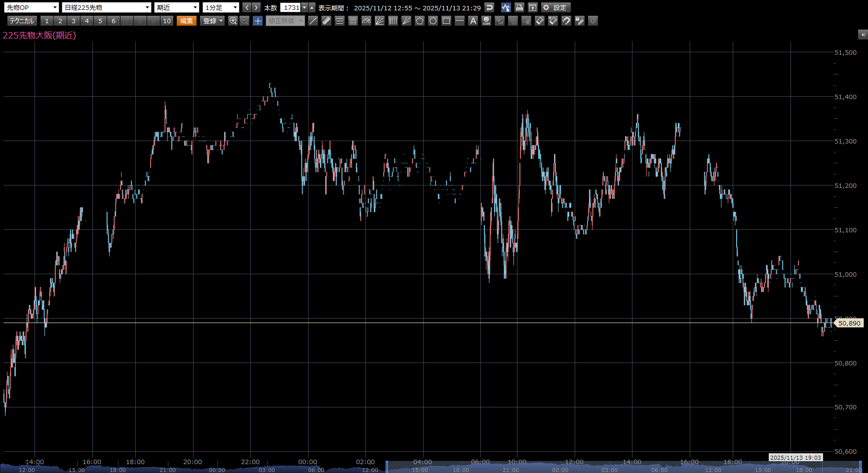Toggle the chart cursor mode icon
Screen dimensions: 868x473
(x=506, y=7)
